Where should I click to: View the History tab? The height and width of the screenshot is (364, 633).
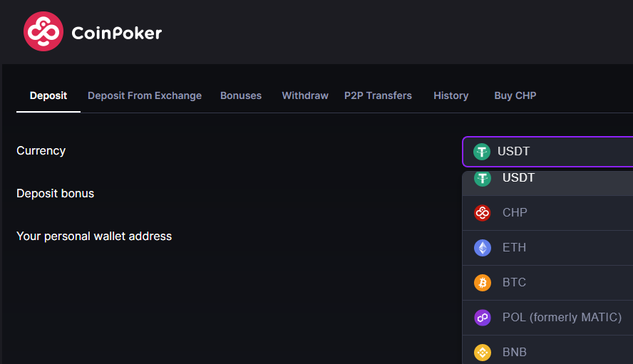pyautogui.click(x=451, y=95)
